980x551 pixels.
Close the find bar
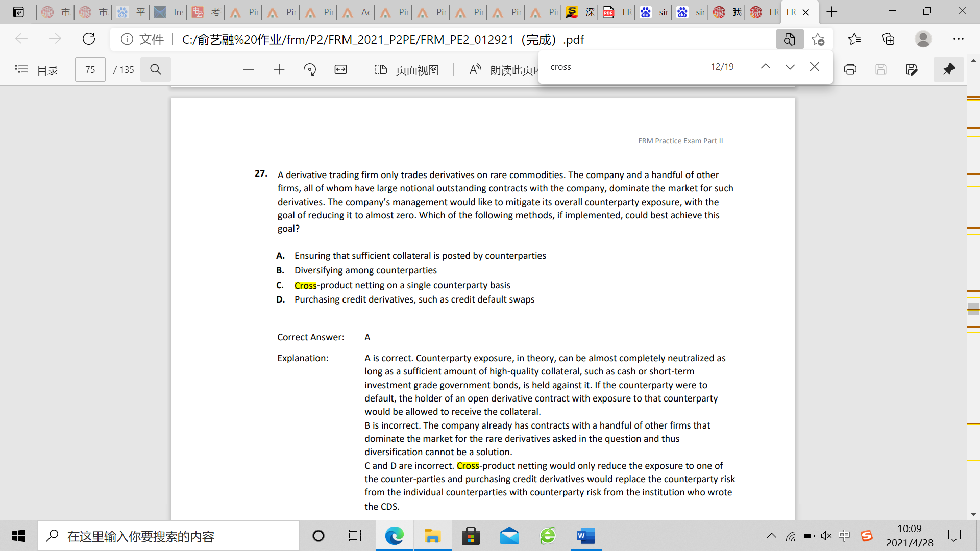815,67
